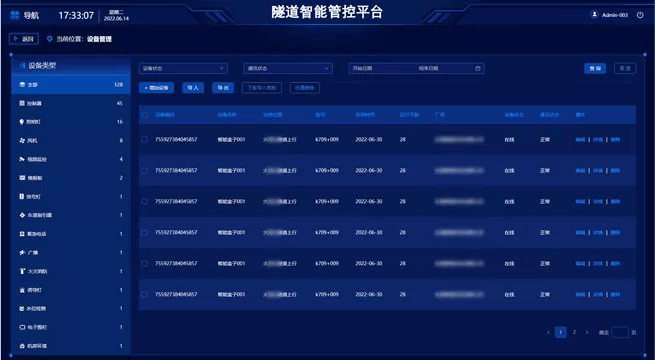The image size is (655, 360).
Task: Click the power icon beside Admin-003
Action: pyautogui.click(x=640, y=15)
